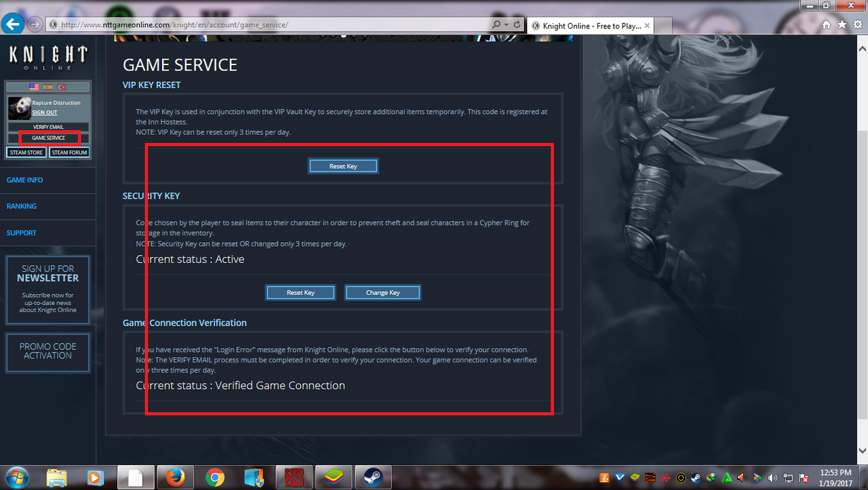Open Promo Code Activation box
Screen dimensions: 868x490
click(x=47, y=352)
